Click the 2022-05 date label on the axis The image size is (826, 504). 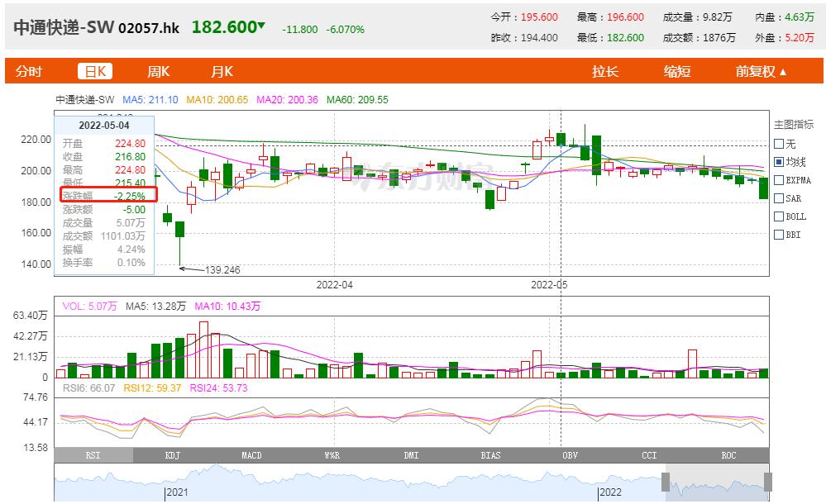(x=550, y=285)
